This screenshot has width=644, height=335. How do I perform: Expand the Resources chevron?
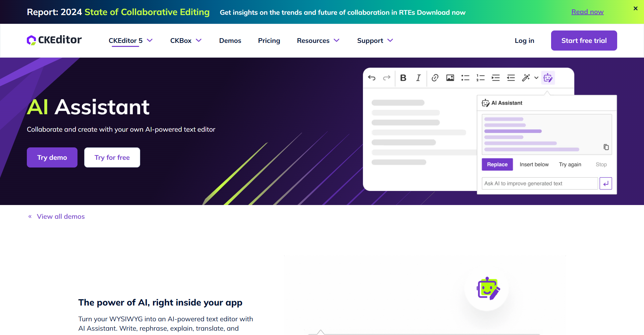336,41
